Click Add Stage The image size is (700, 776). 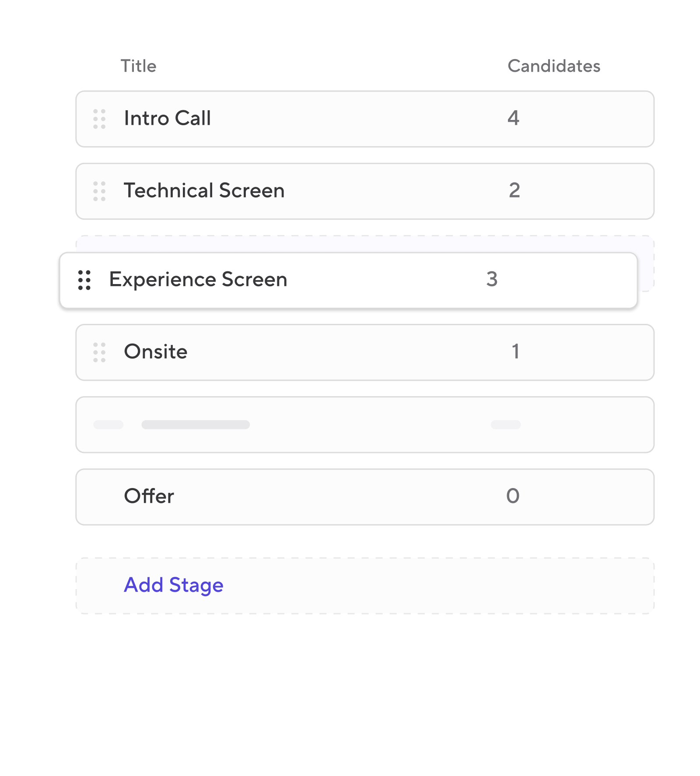click(173, 585)
